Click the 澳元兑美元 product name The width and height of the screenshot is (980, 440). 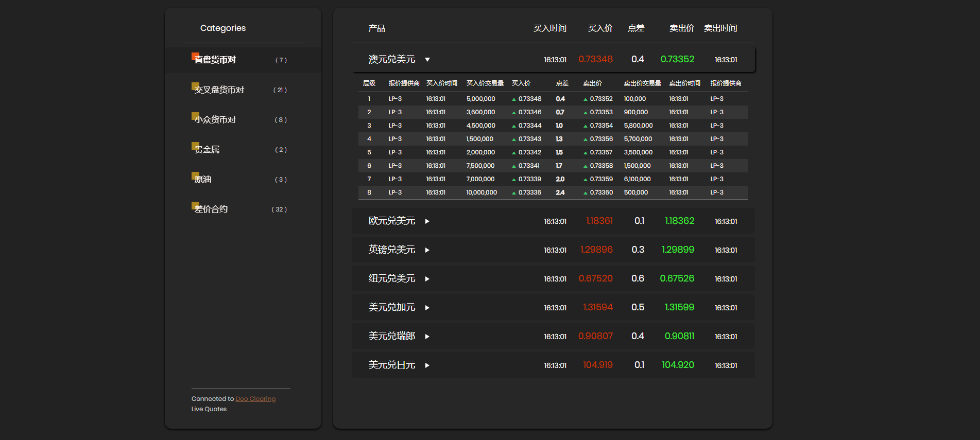coord(392,60)
